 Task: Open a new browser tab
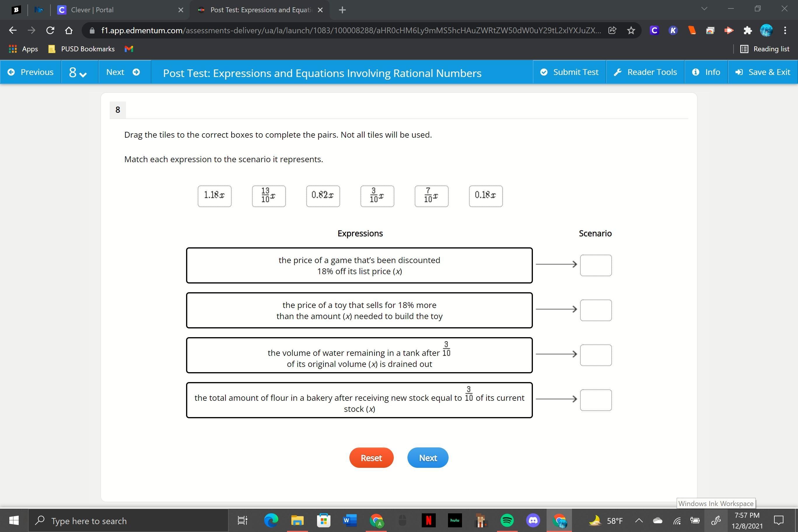pos(342,10)
